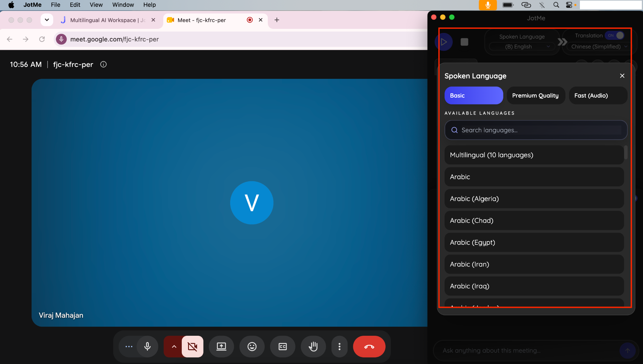Open the View menu
The image size is (643, 364).
[x=96, y=5]
